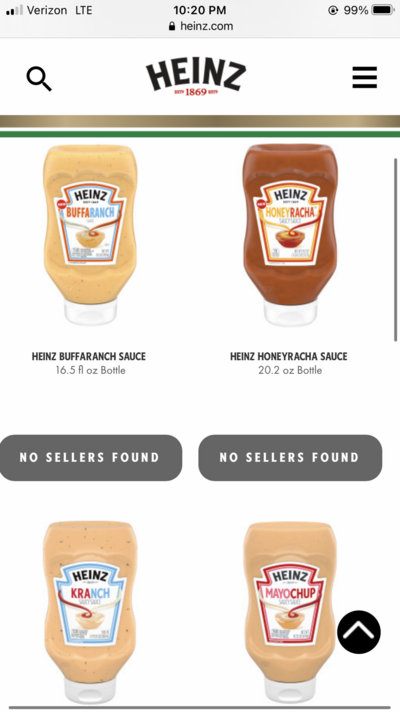Screen dimensions: 400x712
Task: Tap the cellular signal bars icon
Action: click(14, 10)
